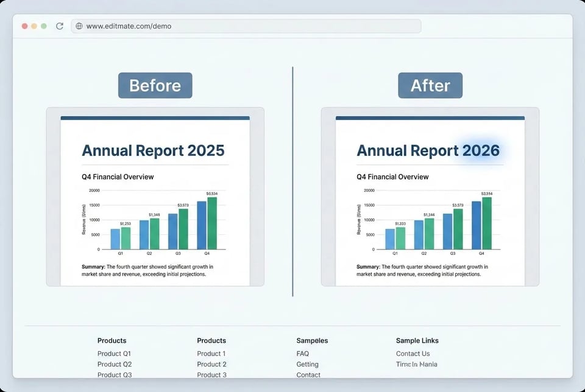Select Product 2 in the second footer column
Image resolution: width=585 pixels, height=392 pixels.
211,364
